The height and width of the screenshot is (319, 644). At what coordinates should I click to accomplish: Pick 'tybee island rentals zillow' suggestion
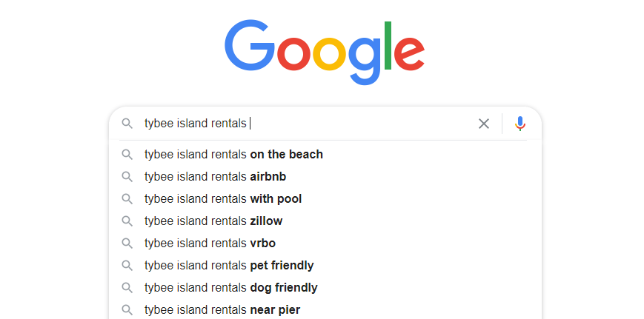325,221
